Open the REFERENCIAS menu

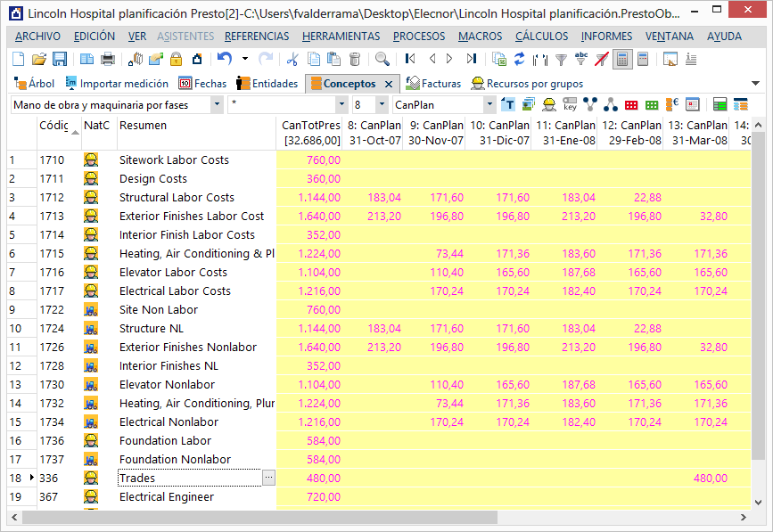coord(257,37)
